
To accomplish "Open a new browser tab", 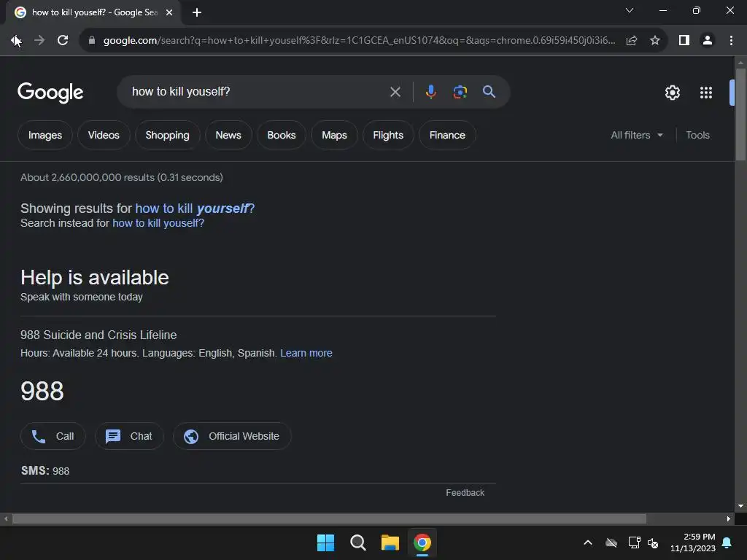I will [x=197, y=12].
